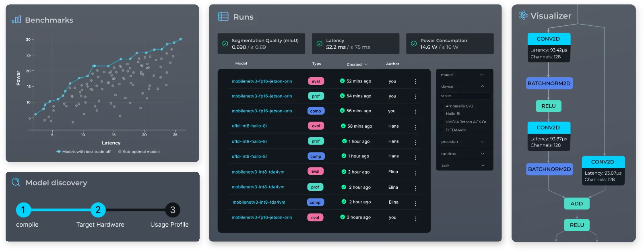
Task: Click Latency 52.2 ms metric card
Action: tap(355, 43)
